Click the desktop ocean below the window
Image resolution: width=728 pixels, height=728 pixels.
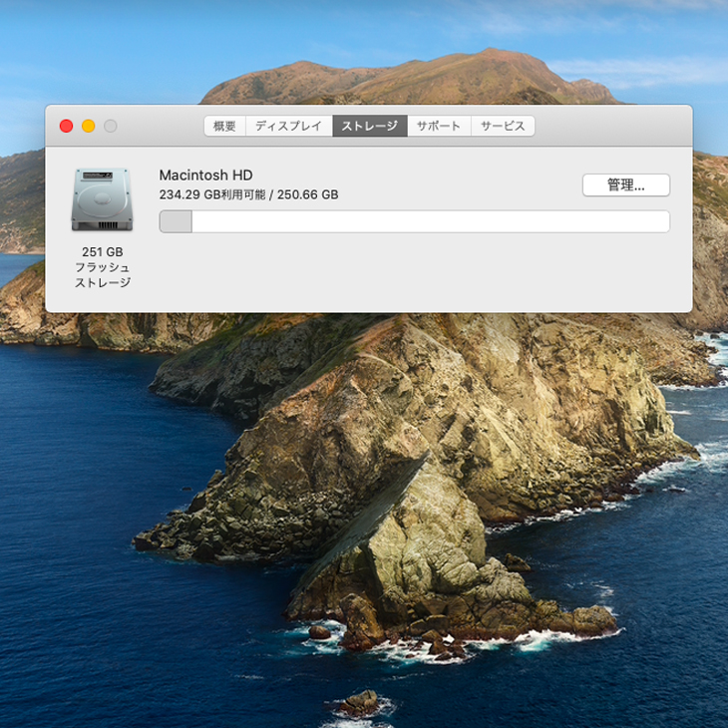click(80, 548)
